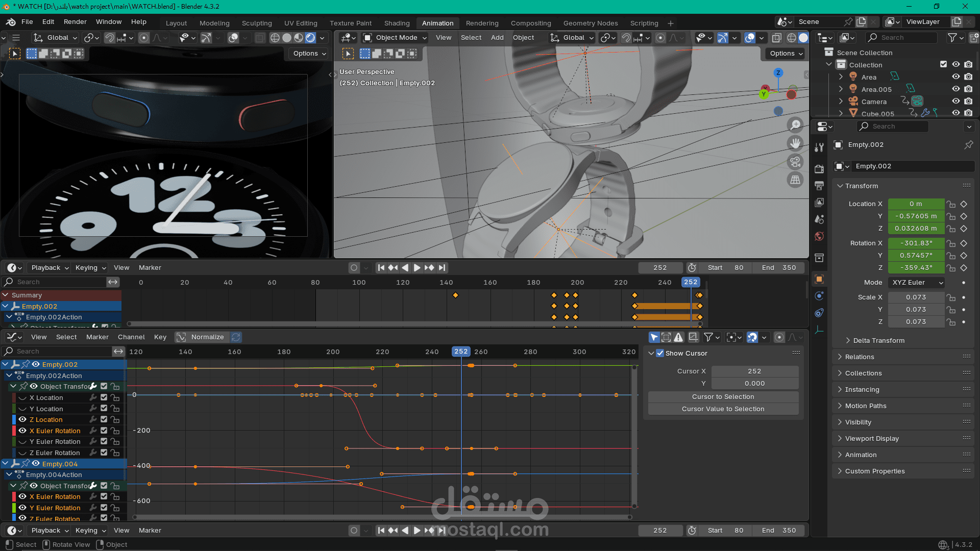This screenshot has height=551, width=980.
Task: Play the animation in top timeline
Action: (417, 268)
